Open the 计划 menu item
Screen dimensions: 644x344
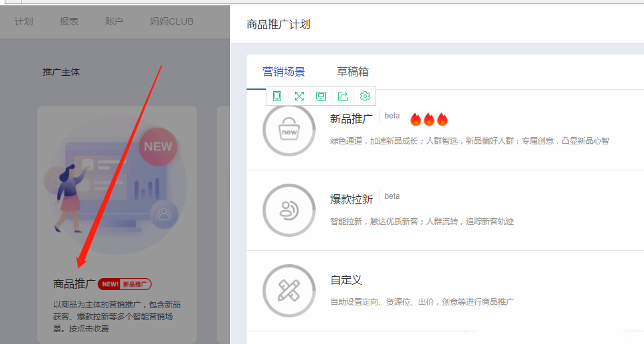click(x=24, y=21)
